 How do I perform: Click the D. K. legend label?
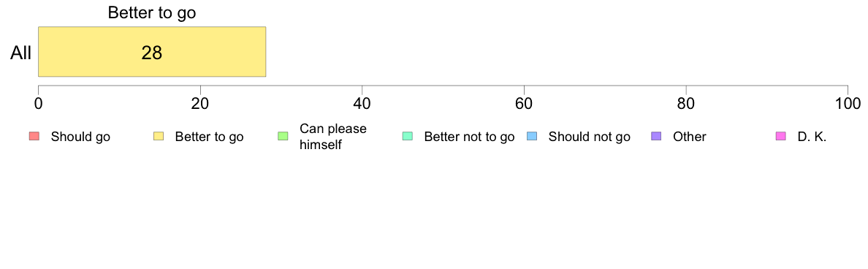point(812,137)
